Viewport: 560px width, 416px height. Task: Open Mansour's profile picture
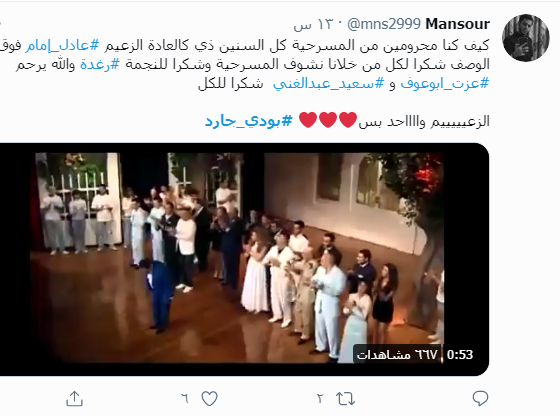coord(525,38)
